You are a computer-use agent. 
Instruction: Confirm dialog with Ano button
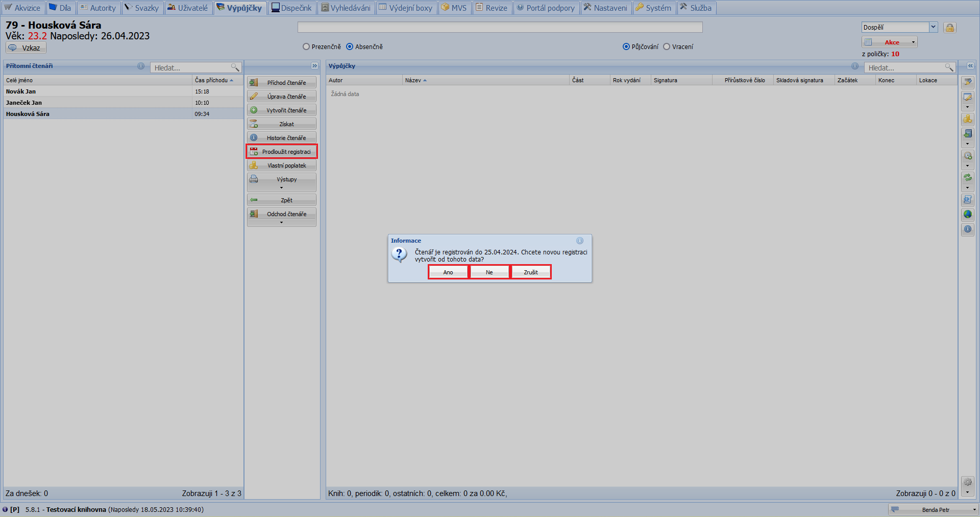coord(448,272)
